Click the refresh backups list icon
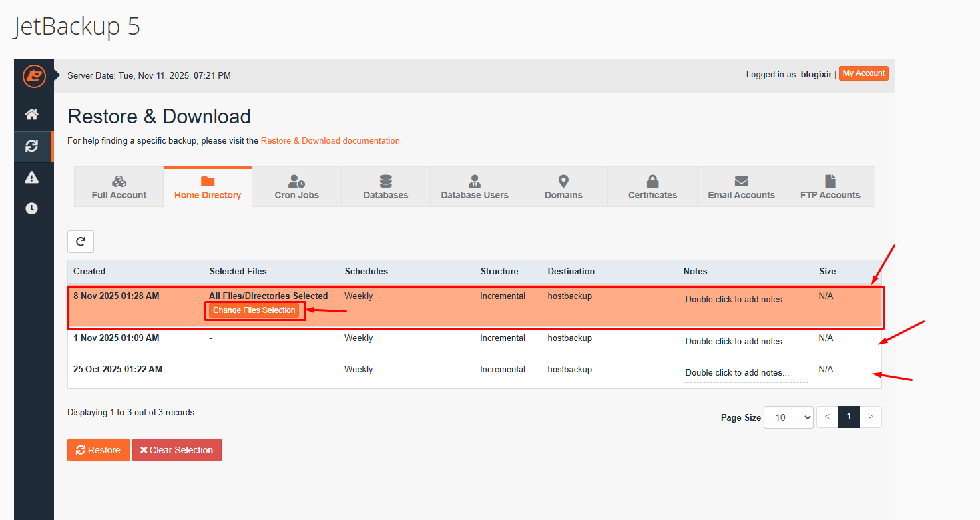 click(x=81, y=242)
